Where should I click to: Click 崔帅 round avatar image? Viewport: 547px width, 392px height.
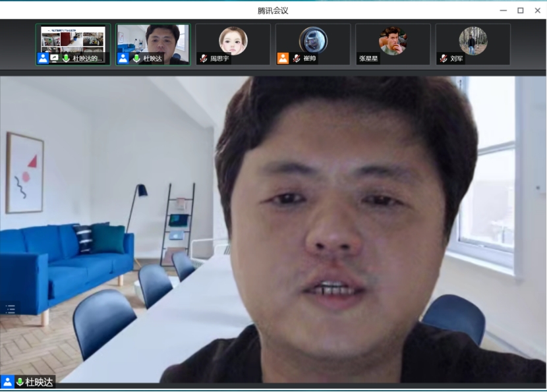point(313,40)
